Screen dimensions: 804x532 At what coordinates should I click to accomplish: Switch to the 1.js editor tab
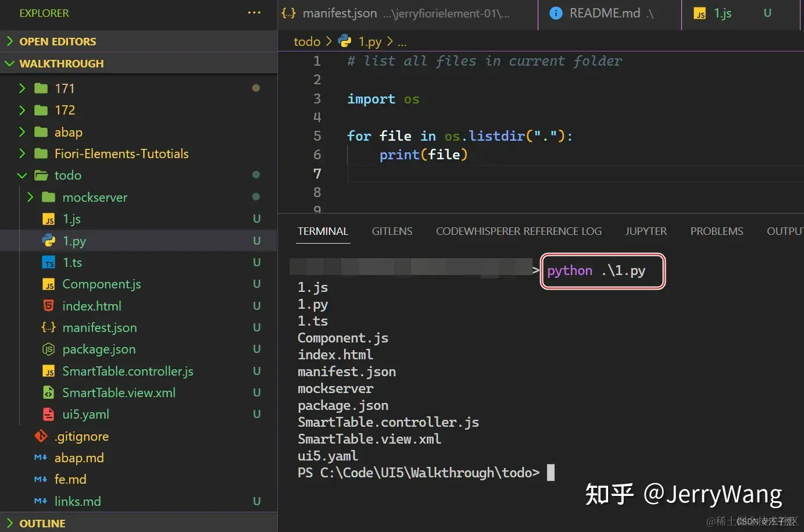(x=741, y=14)
